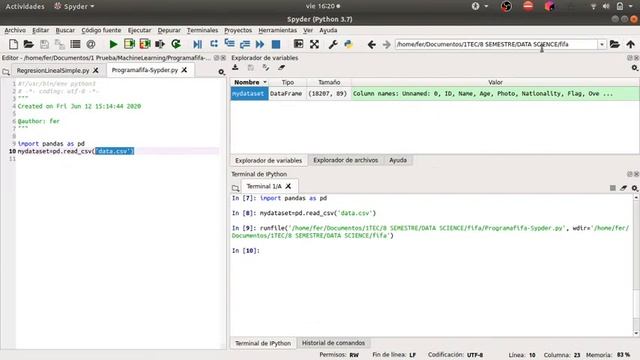Open a file using the folder toolbar icon
The height and width of the screenshot is (360, 640).
point(28,44)
